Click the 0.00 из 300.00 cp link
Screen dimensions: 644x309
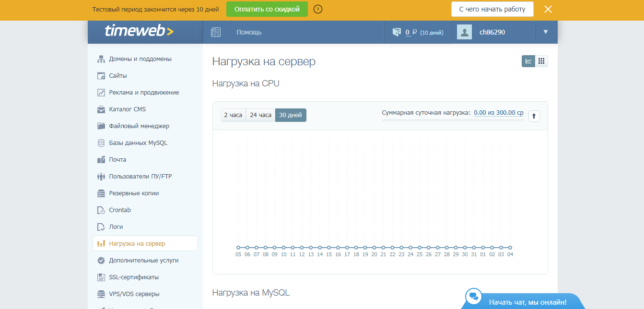point(499,113)
